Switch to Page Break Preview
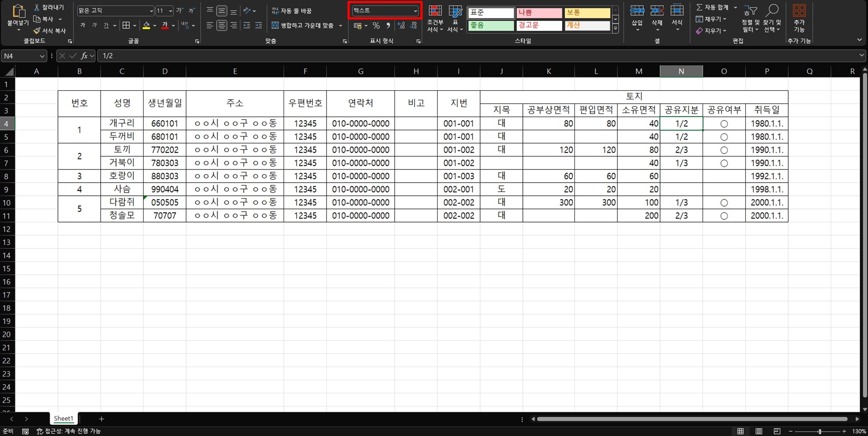868x436 pixels. pyautogui.click(x=777, y=431)
